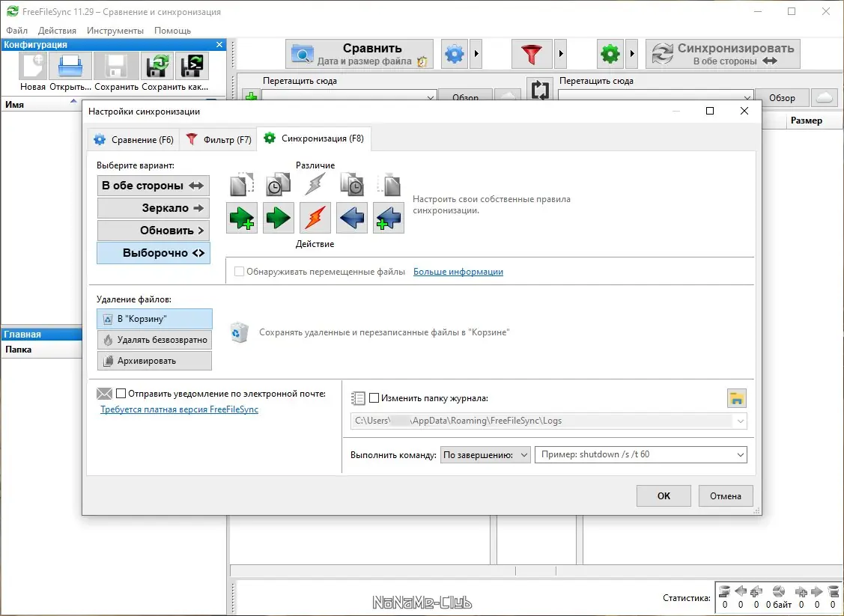Open Файл menu
Screen dimensions: 844x616
[16, 31]
